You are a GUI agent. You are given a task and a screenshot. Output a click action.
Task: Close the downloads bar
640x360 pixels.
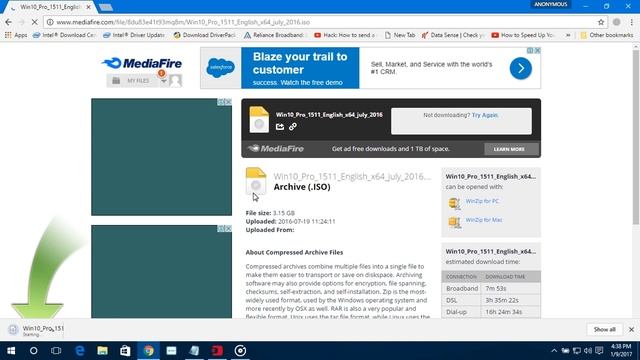(631, 329)
